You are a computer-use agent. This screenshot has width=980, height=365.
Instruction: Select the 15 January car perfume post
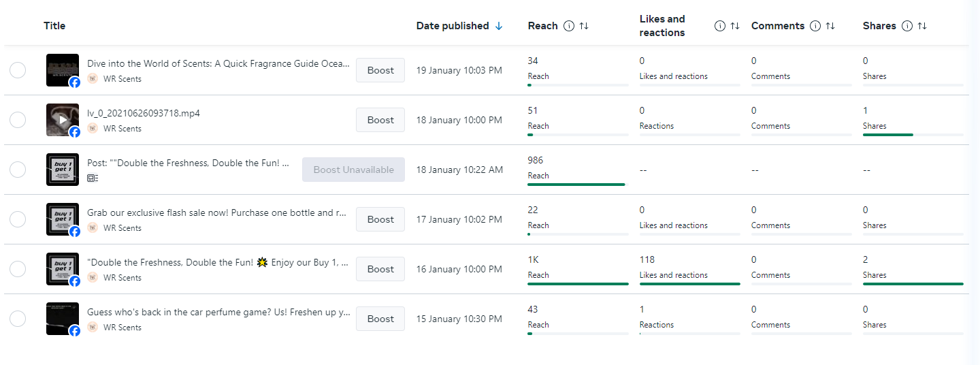click(18, 319)
